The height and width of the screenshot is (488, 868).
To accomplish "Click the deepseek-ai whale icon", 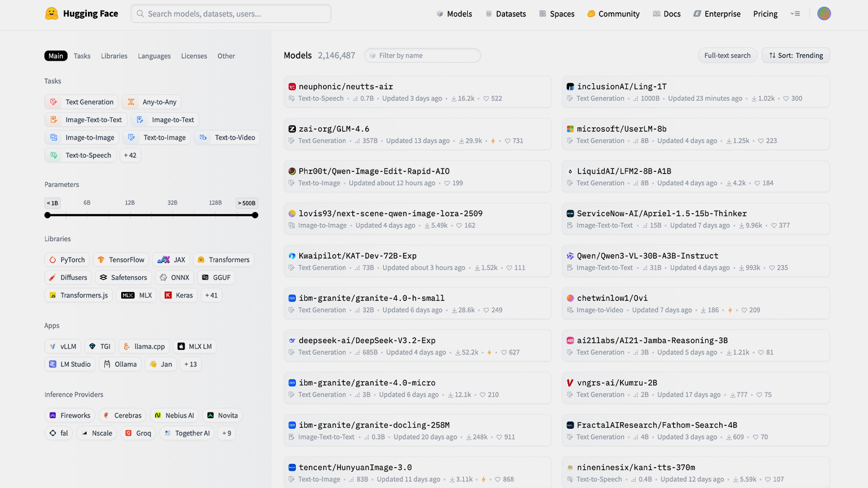I will pyautogui.click(x=292, y=340).
